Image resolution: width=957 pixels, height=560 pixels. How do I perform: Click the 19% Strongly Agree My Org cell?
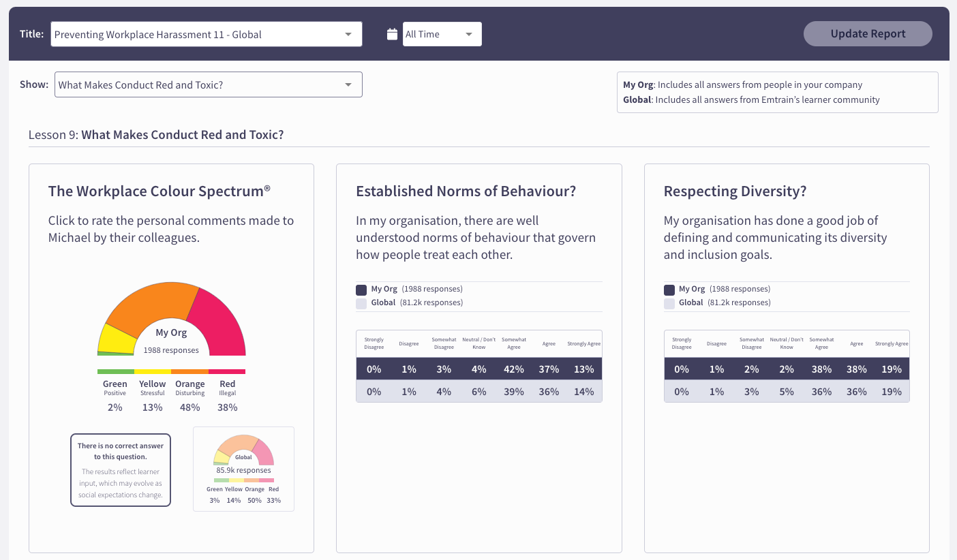[891, 369]
